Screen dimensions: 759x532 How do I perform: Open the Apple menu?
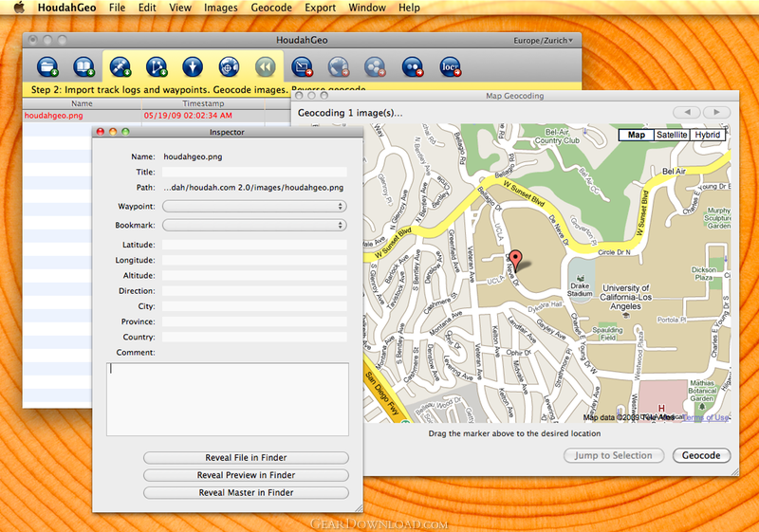(19, 8)
